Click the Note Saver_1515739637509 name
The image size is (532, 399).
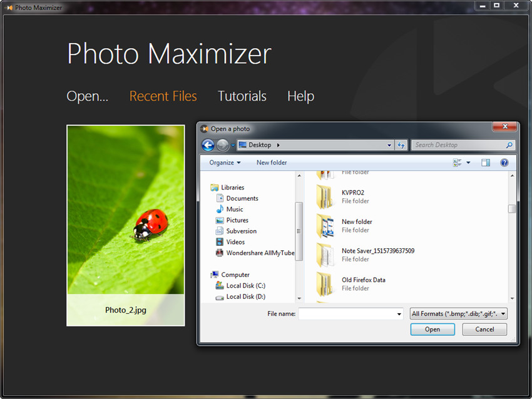click(x=378, y=251)
